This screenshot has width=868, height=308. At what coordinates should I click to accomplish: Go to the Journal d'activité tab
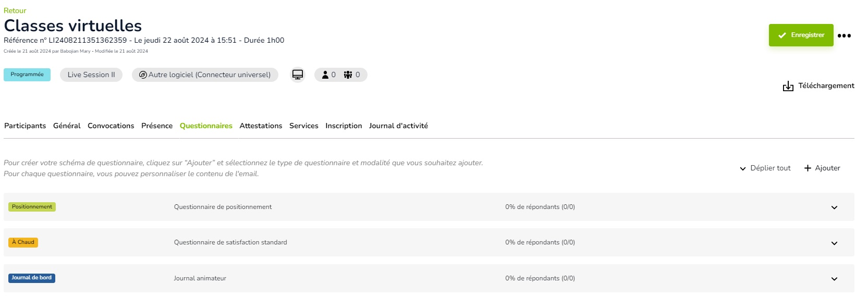pos(398,126)
